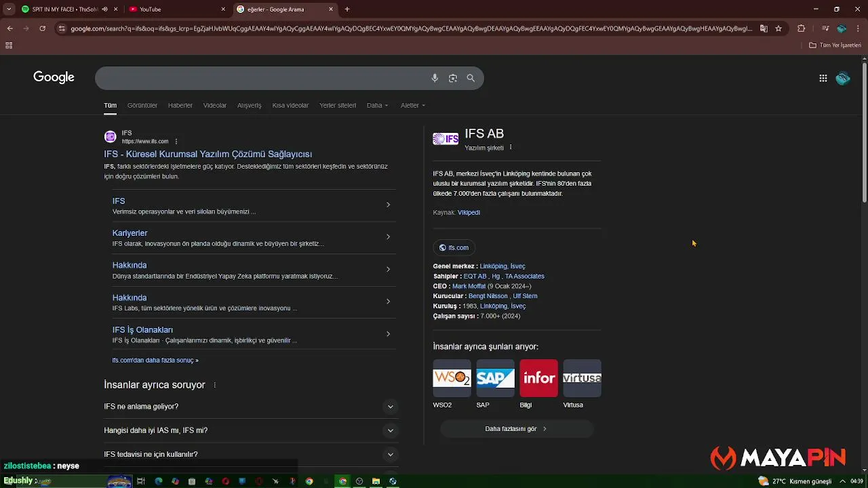Go back to previous page
This screenshot has height=488, width=868.
[x=9, y=28]
